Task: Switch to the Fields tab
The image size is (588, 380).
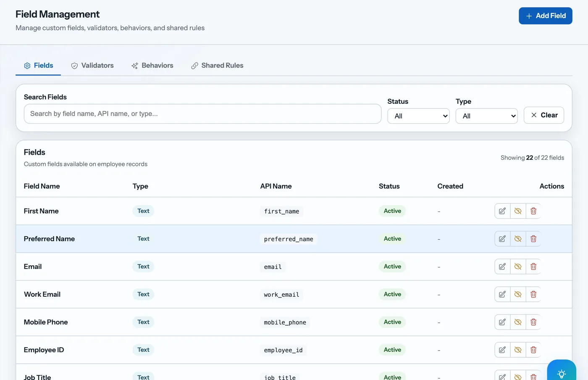Action: [x=38, y=66]
